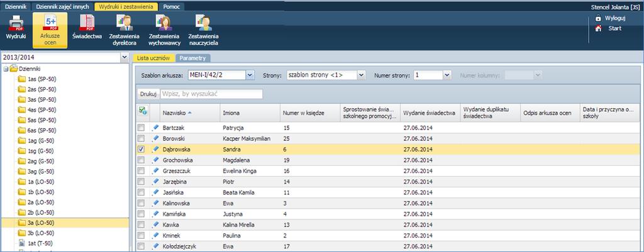Open the Strony template dropdown
This screenshot has width=644, height=252.
[361, 75]
